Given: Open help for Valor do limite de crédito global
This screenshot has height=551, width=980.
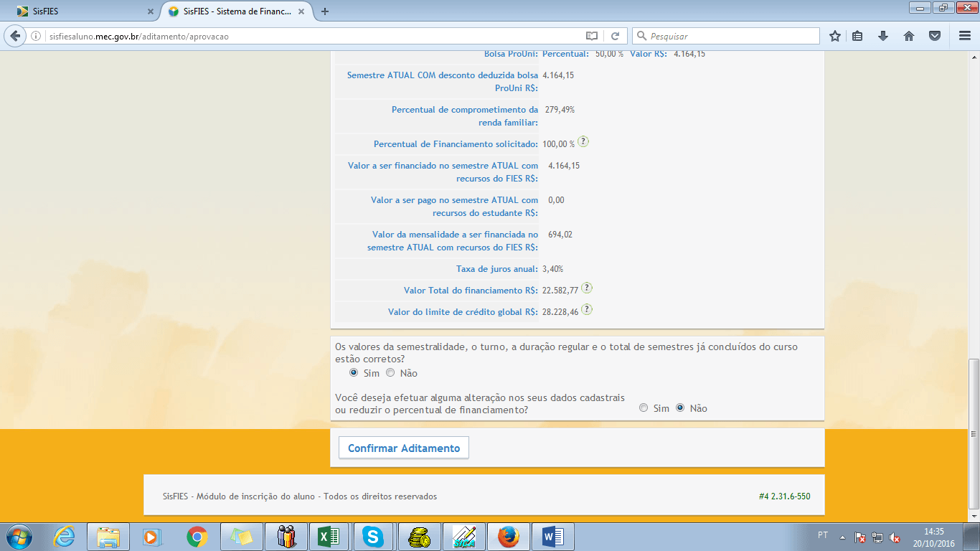Looking at the screenshot, I should tap(587, 310).
